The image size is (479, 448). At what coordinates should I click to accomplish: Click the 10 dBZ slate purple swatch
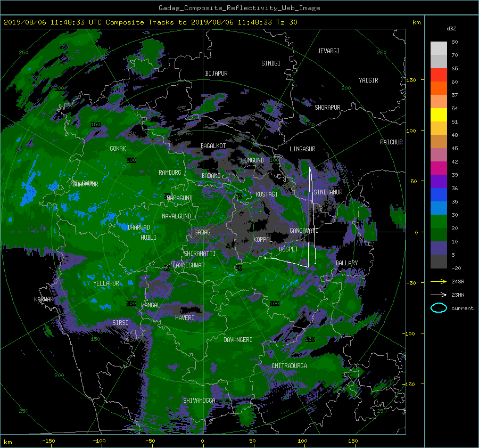coord(439,248)
